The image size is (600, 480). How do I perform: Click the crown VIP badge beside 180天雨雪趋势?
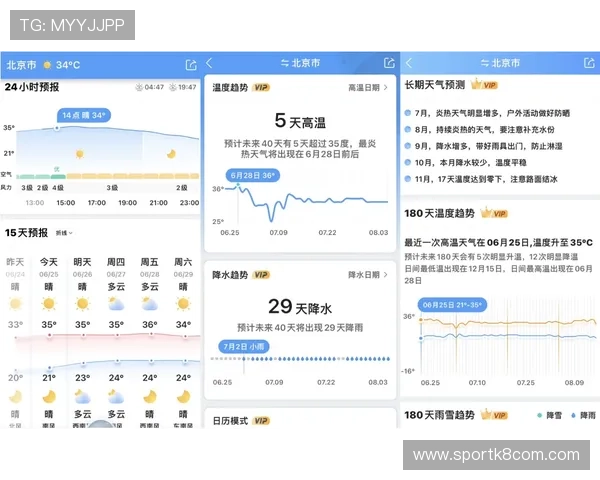494,415
